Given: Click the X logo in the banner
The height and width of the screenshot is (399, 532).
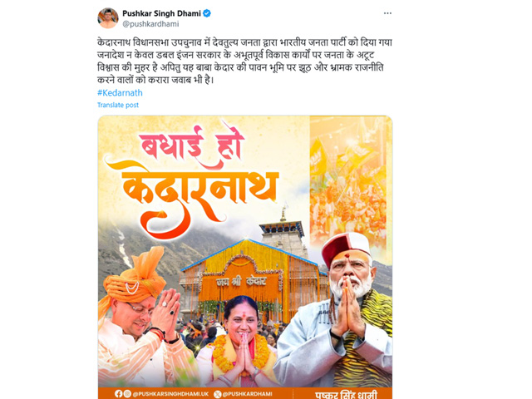Looking at the screenshot, I should click(218, 394).
